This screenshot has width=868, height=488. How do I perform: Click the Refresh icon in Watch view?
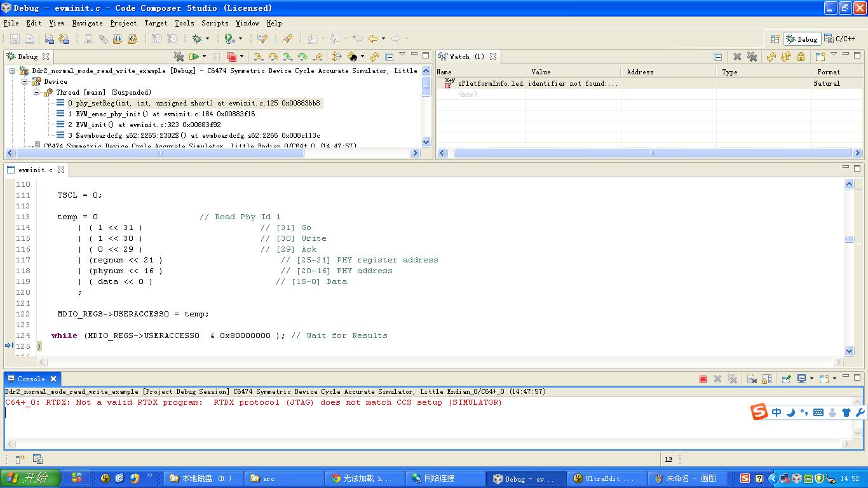pyautogui.click(x=771, y=57)
